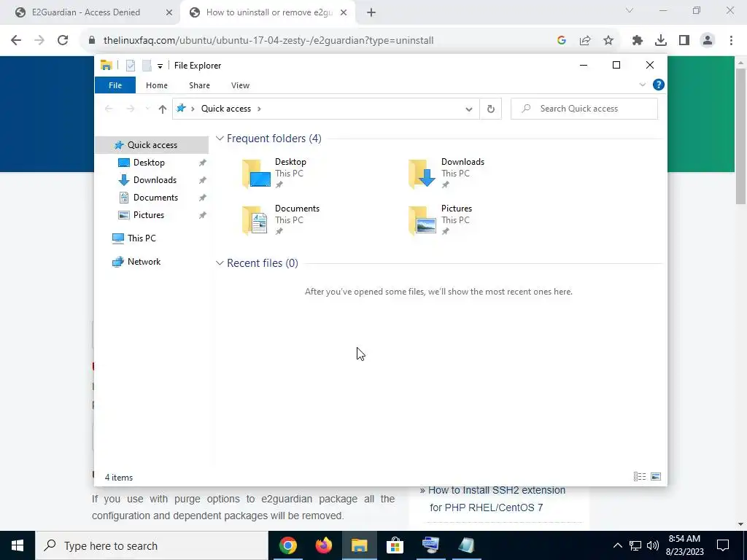Image resolution: width=747 pixels, height=560 pixels.
Task: Switch to the Home ribbon tab
Action: (x=157, y=85)
